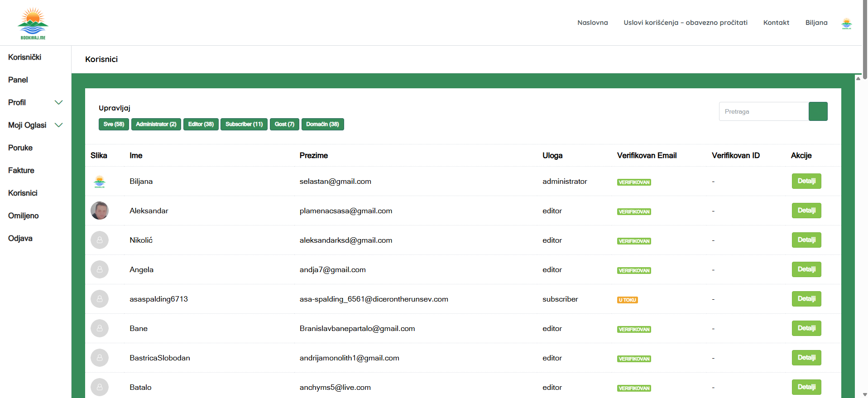The image size is (868, 398).
Task: Open the user avatar icon beside Biljana
Action: pyautogui.click(x=846, y=23)
